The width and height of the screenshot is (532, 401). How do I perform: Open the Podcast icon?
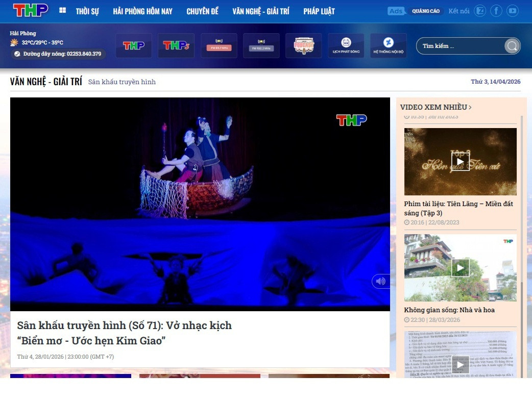coord(304,45)
